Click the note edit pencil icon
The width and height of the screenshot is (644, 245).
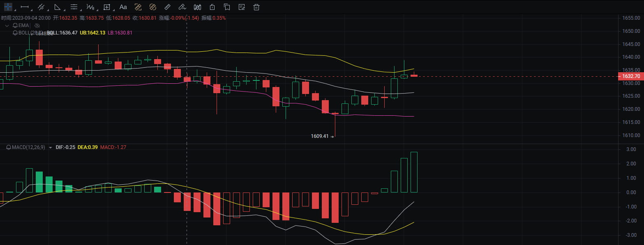242,7
